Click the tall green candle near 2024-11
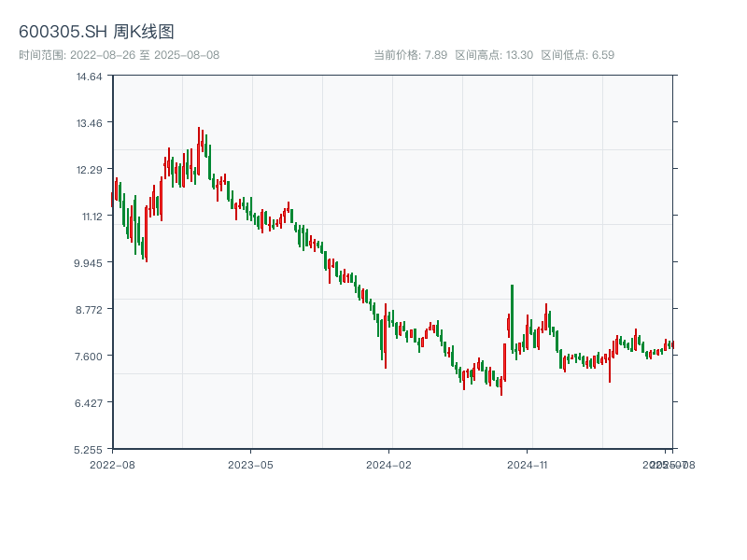 coord(512,317)
